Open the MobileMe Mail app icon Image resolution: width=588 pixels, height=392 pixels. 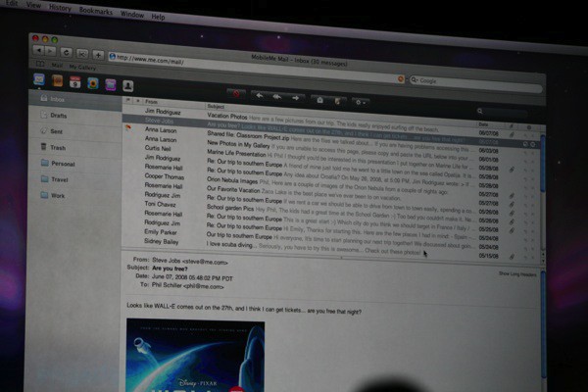pyautogui.click(x=39, y=79)
